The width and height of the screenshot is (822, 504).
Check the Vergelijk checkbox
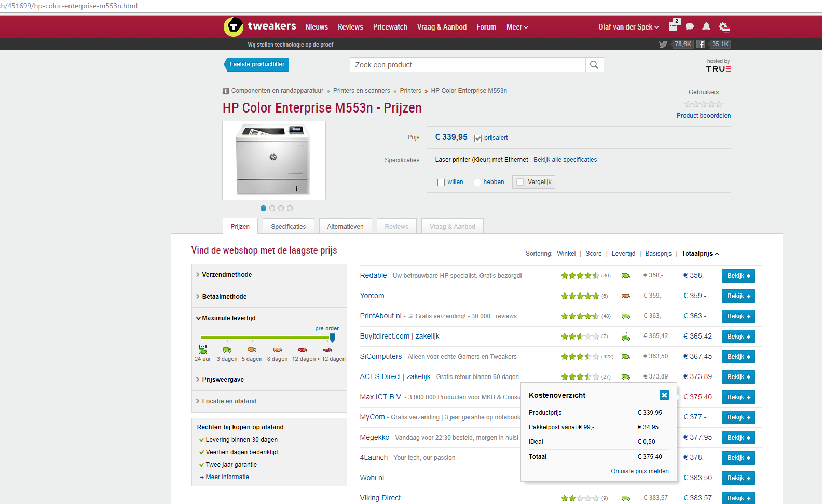[x=520, y=182]
